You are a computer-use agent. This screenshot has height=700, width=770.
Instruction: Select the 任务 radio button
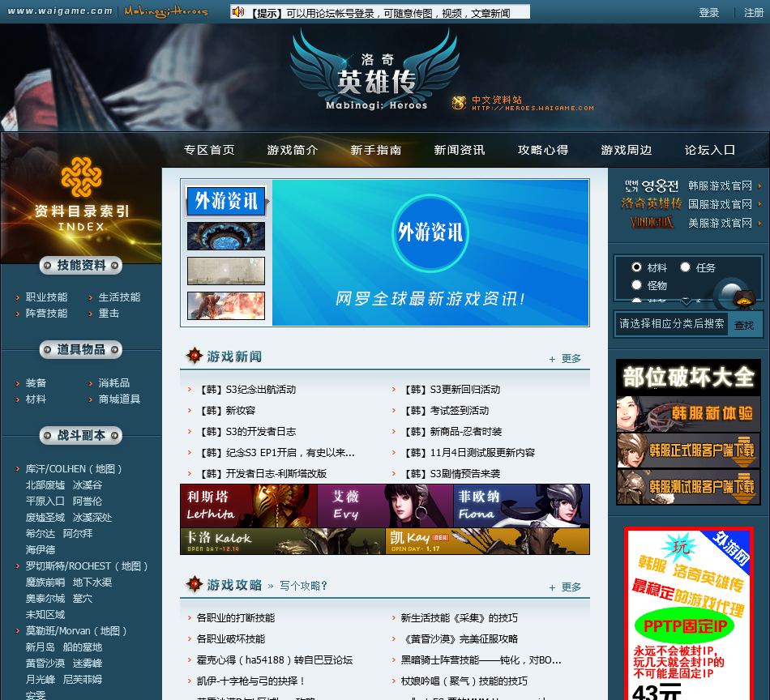685,267
